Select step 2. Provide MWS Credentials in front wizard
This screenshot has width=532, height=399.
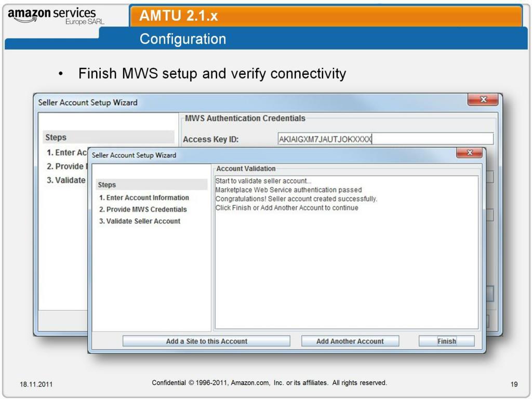tap(143, 209)
